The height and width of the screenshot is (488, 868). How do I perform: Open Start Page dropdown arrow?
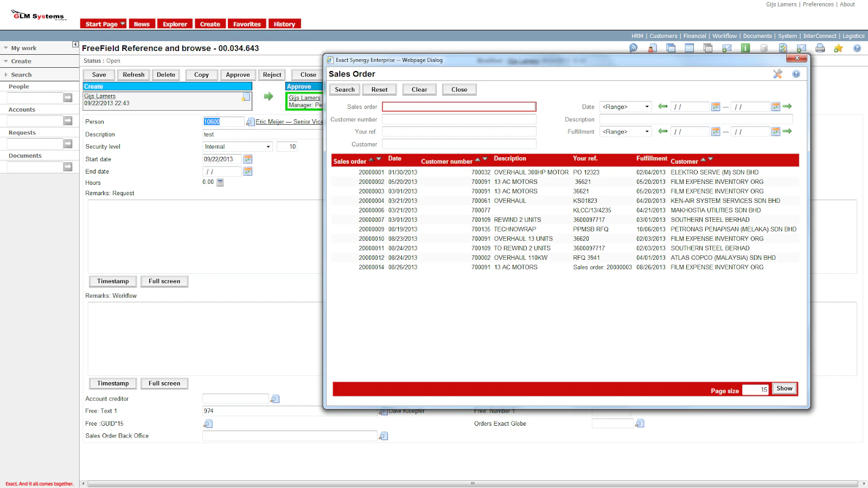(x=123, y=24)
